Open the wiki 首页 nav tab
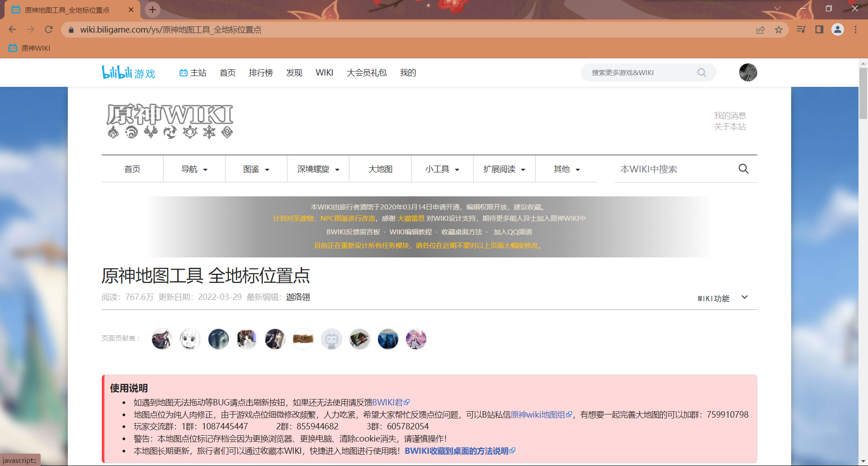This screenshot has height=466, width=868. pyautogui.click(x=132, y=169)
